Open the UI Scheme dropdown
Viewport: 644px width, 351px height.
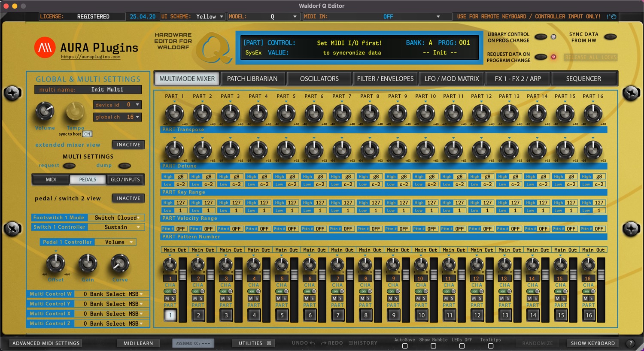tap(192, 17)
